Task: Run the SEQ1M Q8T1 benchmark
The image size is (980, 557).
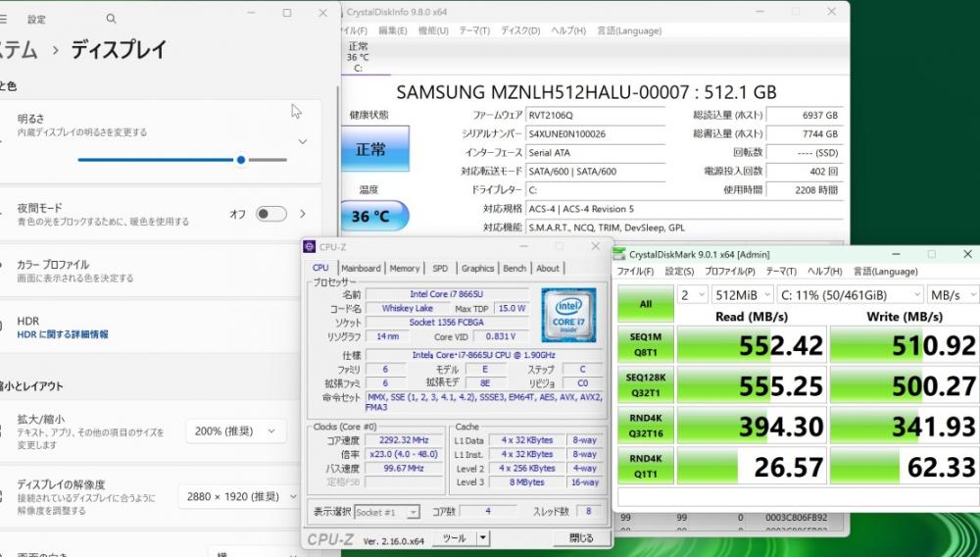Action: pyautogui.click(x=646, y=344)
